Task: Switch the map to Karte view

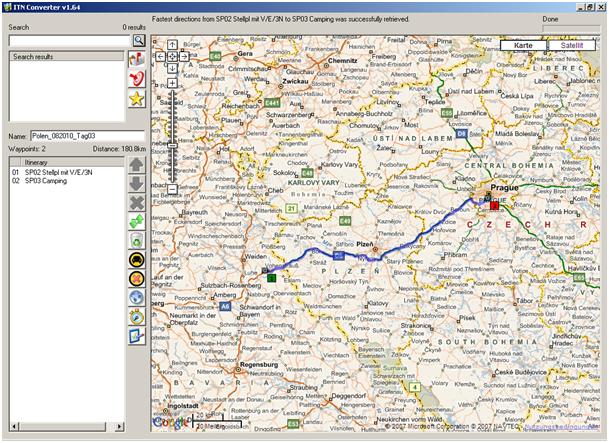Action: [523, 45]
